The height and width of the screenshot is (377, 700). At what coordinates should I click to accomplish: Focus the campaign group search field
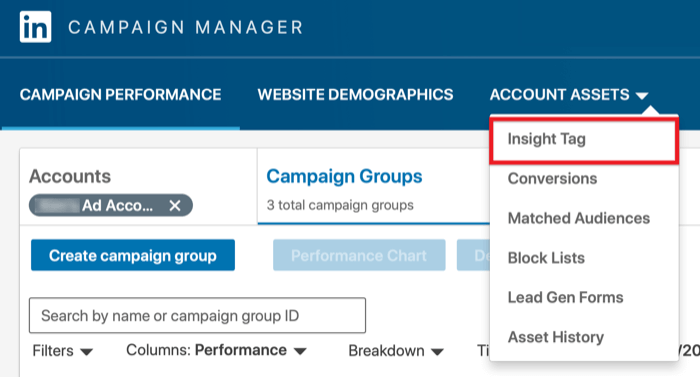pos(197,315)
